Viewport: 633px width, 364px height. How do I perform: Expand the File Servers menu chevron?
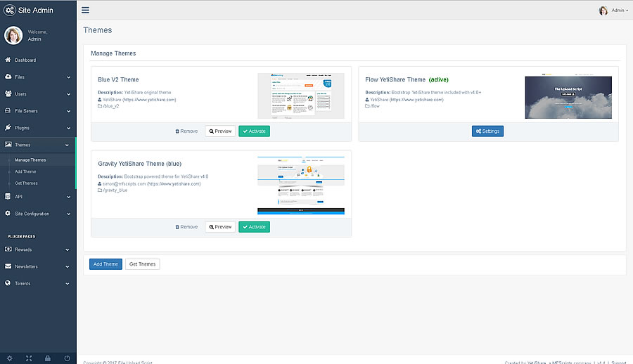[x=68, y=111]
